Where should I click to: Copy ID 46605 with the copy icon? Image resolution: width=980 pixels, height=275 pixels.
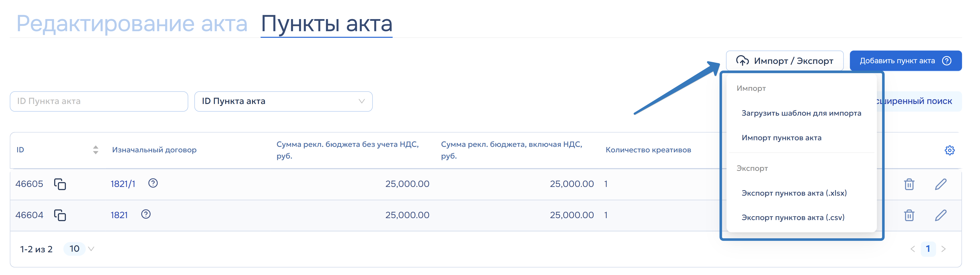pos(60,184)
